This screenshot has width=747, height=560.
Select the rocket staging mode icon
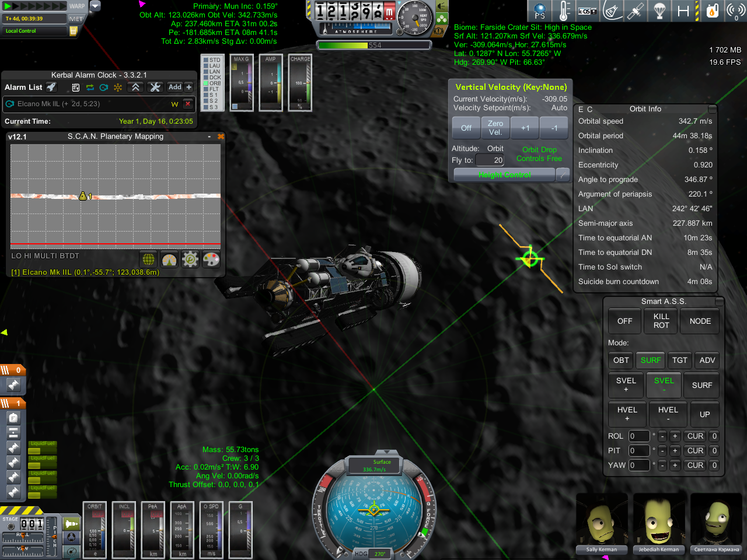point(72,524)
